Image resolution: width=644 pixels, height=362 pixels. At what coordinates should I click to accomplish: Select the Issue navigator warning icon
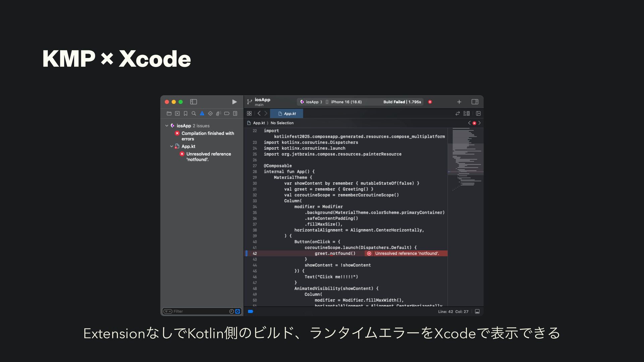202,114
